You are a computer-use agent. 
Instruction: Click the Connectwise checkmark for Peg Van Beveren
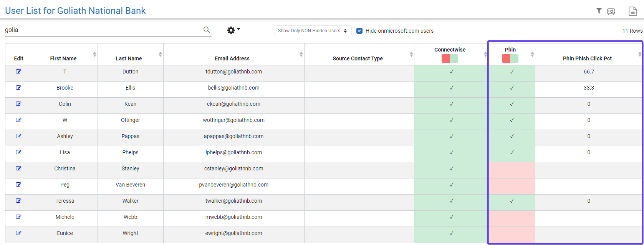[x=451, y=185]
